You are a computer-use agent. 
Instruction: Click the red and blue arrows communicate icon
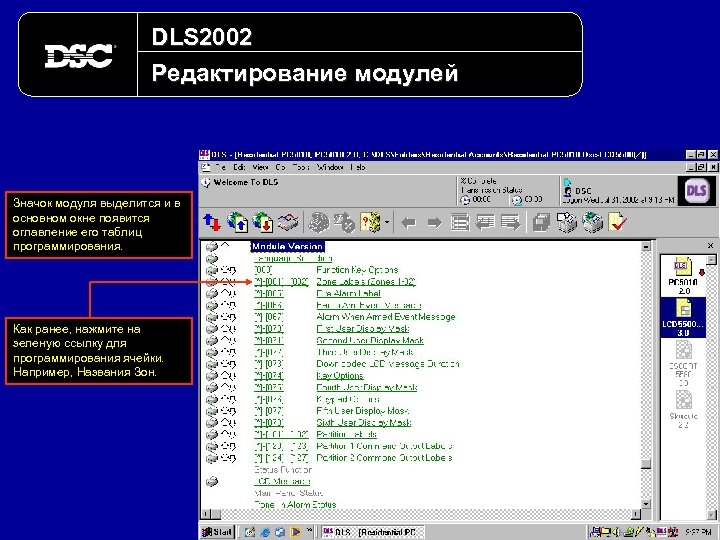coord(212,223)
